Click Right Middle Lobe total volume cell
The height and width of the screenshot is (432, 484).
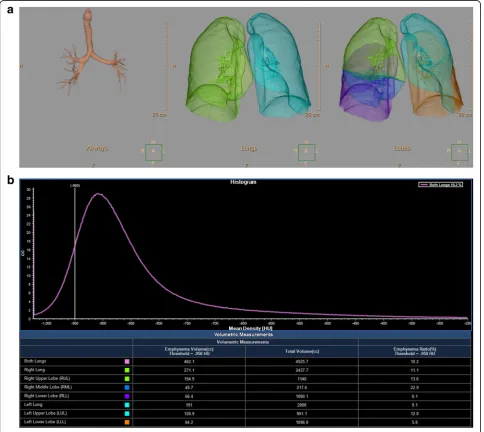(302, 388)
